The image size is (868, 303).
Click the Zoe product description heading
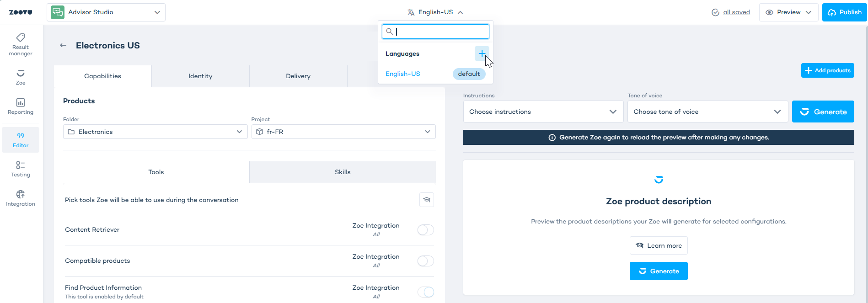[x=659, y=202]
